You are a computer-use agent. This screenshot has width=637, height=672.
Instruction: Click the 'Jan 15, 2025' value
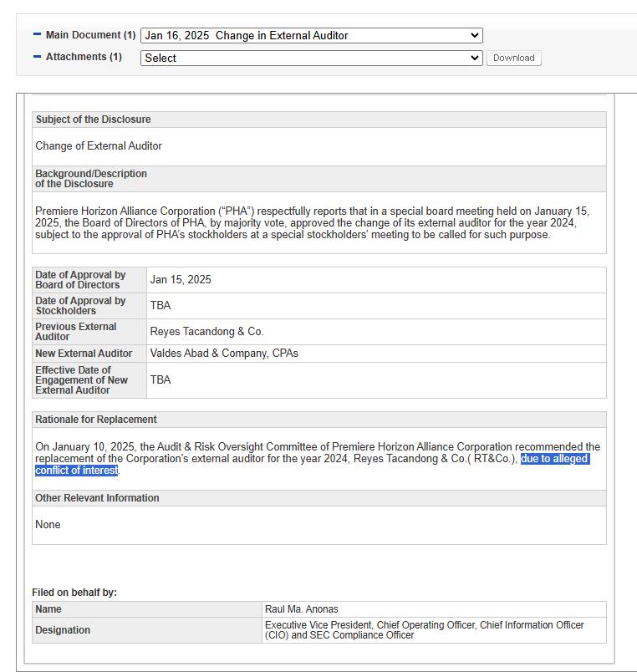(181, 279)
